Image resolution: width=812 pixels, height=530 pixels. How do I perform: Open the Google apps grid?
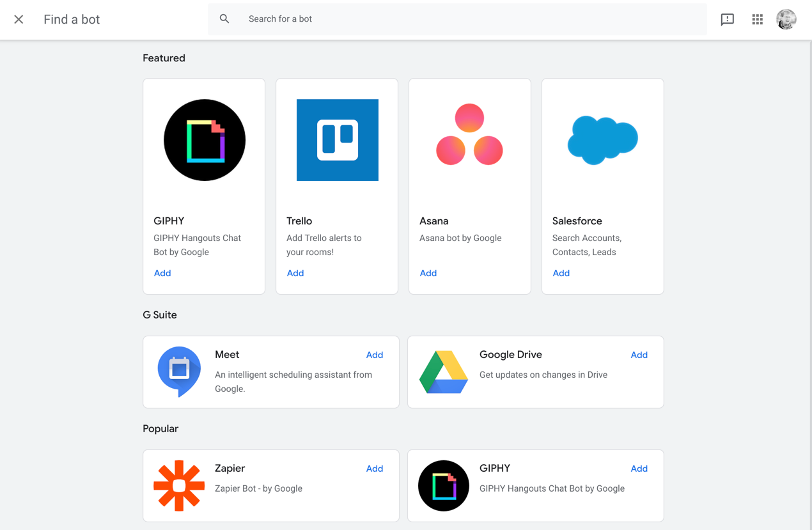coord(758,19)
